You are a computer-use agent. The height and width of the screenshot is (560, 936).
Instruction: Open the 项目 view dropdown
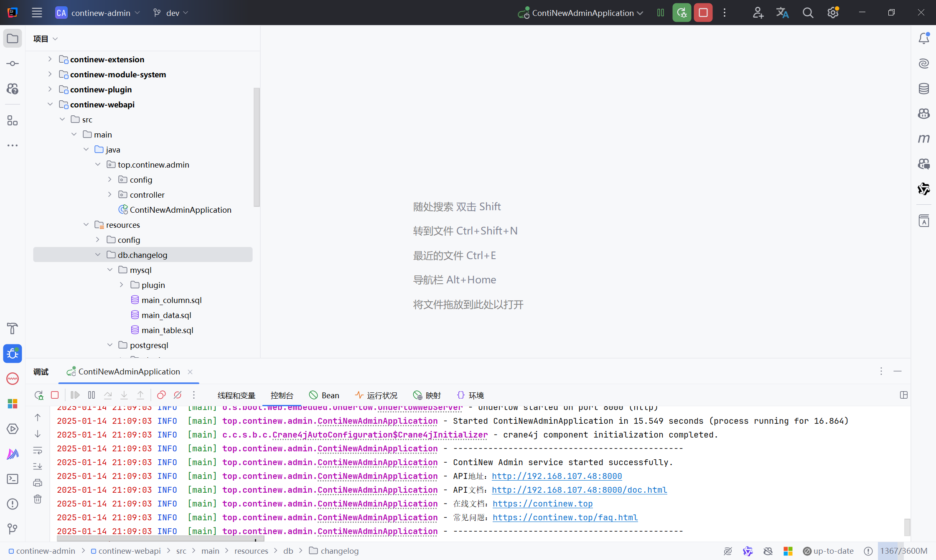[45, 38]
